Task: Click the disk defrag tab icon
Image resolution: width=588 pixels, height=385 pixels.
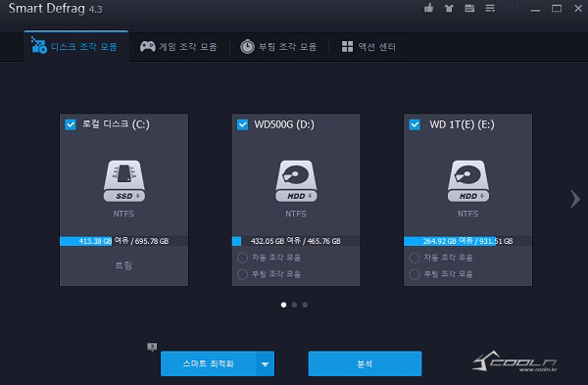Action: coord(38,45)
